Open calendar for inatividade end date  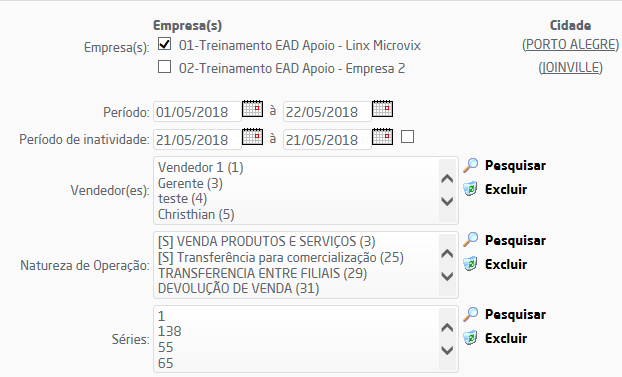click(382, 137)
